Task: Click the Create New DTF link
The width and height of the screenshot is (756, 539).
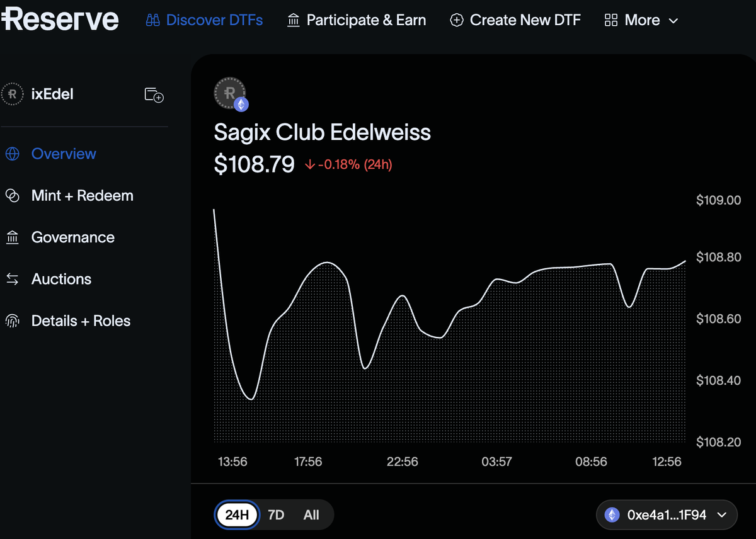Action: point(515,20)
